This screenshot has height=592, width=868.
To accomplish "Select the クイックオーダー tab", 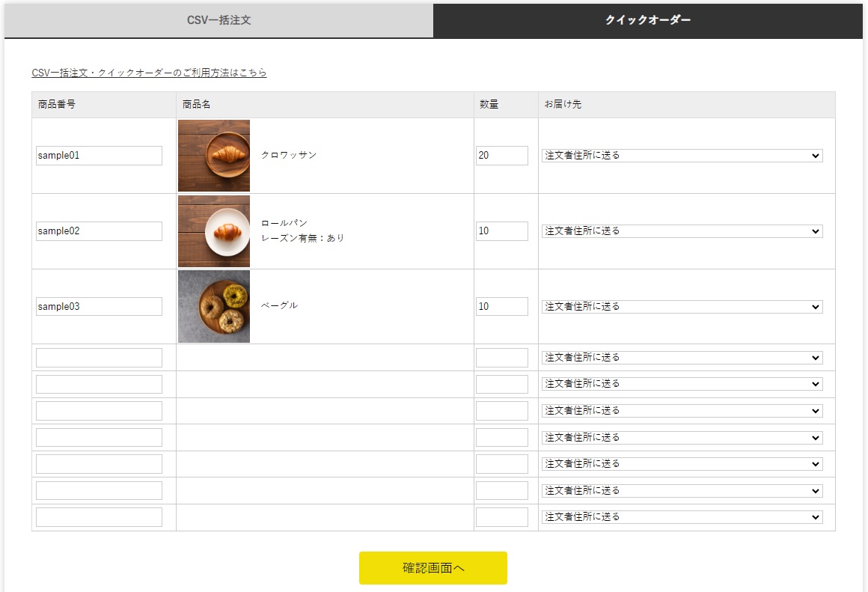I will [x=648, y=20].
